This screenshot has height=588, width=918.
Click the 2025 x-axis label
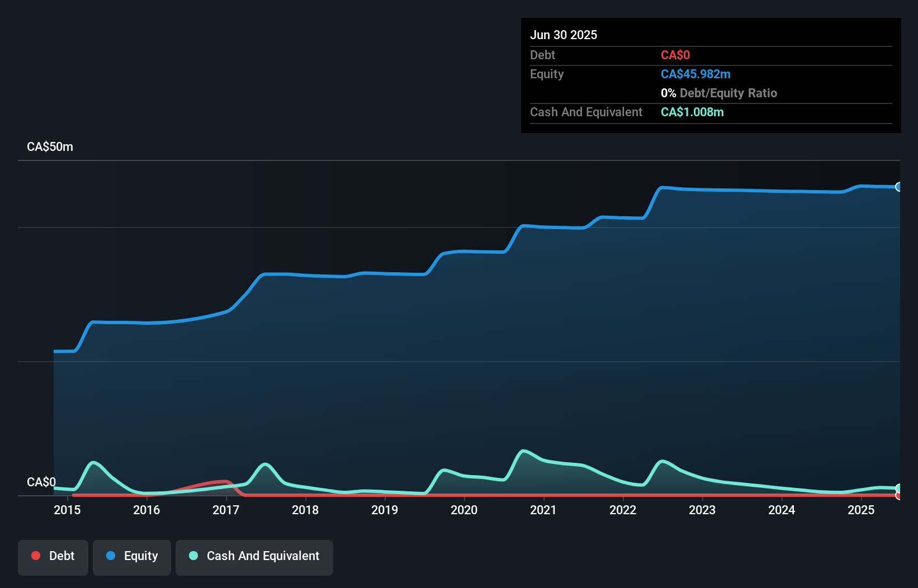[861, 510]
